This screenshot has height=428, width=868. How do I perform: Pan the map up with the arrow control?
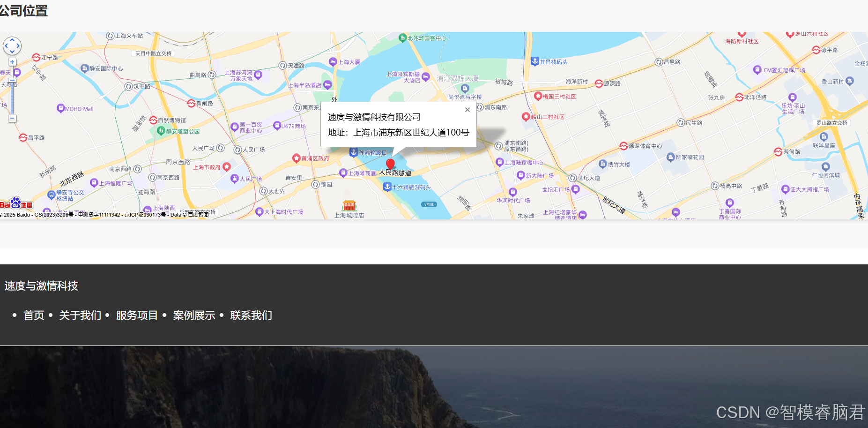[12, 40]
